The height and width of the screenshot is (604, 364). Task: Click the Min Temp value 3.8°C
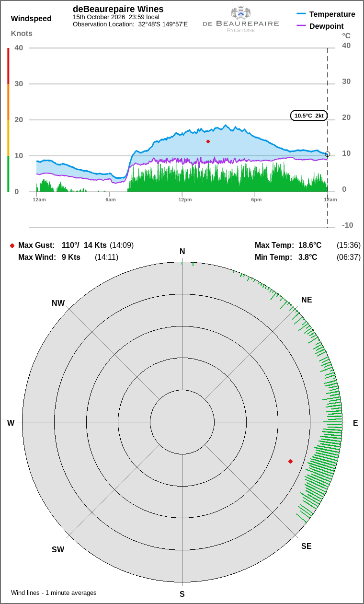(x=307, y=257)
